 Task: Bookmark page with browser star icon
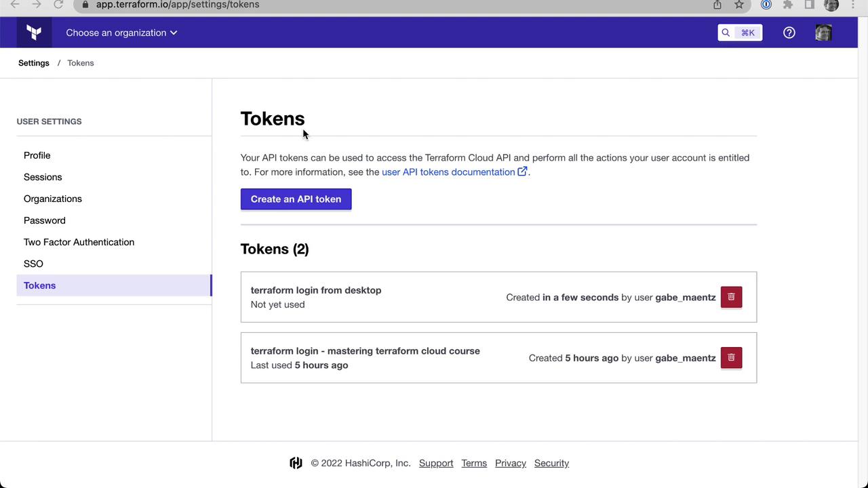coord(739,5)
